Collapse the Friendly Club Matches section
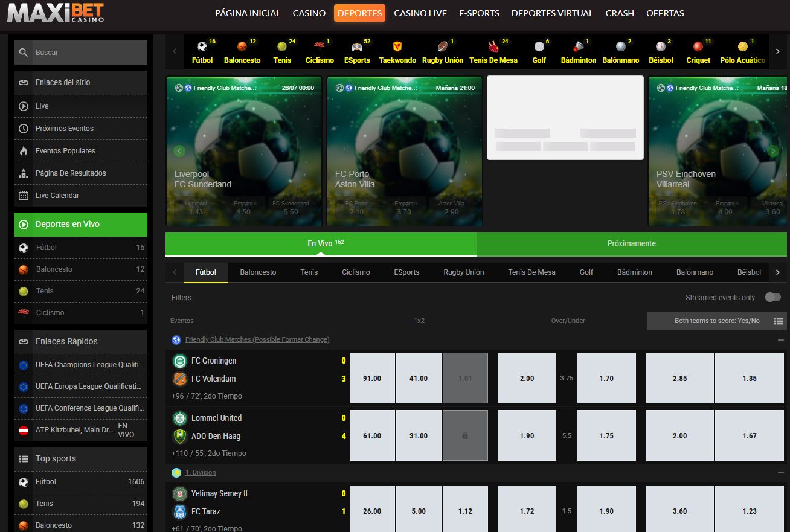The width and height of the screenshot is (790, 532). point(781,340)
